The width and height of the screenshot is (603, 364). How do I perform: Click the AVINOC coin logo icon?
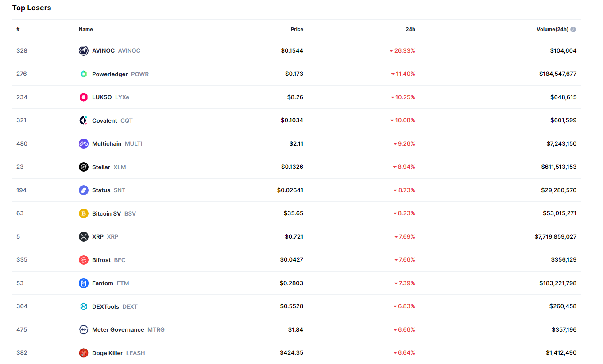[84, 50]
